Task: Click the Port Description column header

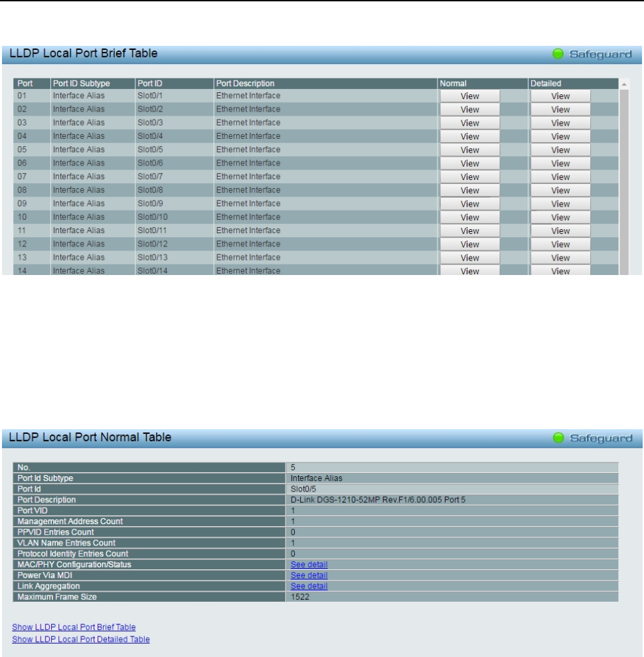Action: tap(325, 84)
